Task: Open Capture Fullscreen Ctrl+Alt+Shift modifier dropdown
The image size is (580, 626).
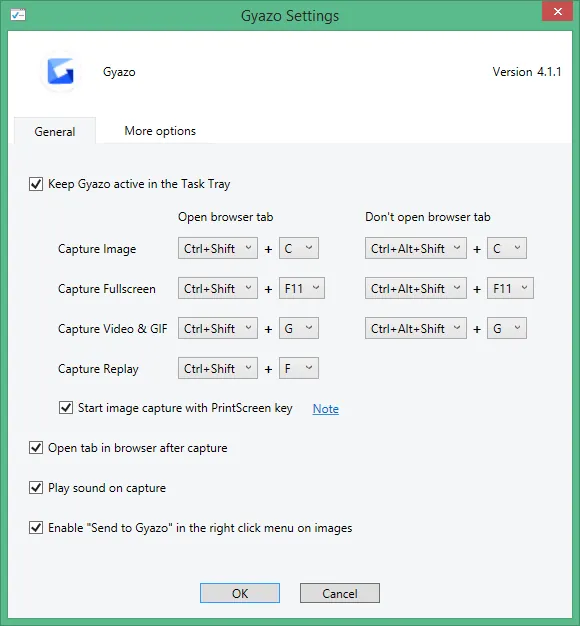Action: coord(416,288)
